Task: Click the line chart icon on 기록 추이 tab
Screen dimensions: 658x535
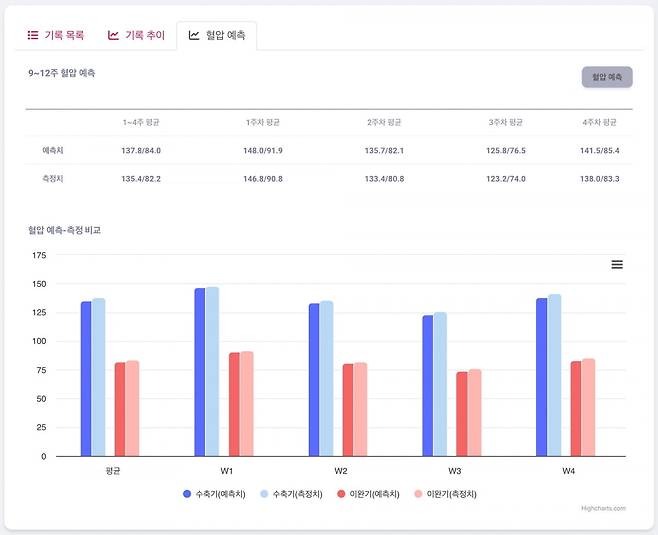Action: pos(113,36)
